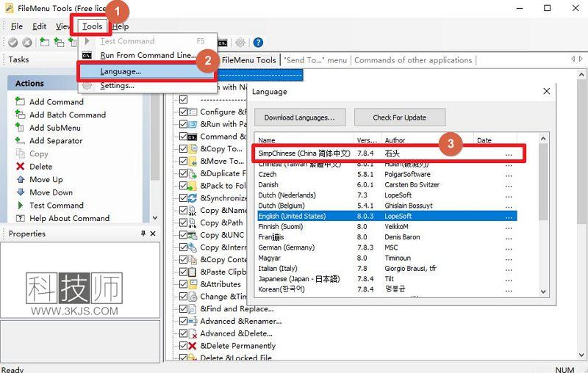Uncheck the &Synchronize checkbox

tap(183, 198)
